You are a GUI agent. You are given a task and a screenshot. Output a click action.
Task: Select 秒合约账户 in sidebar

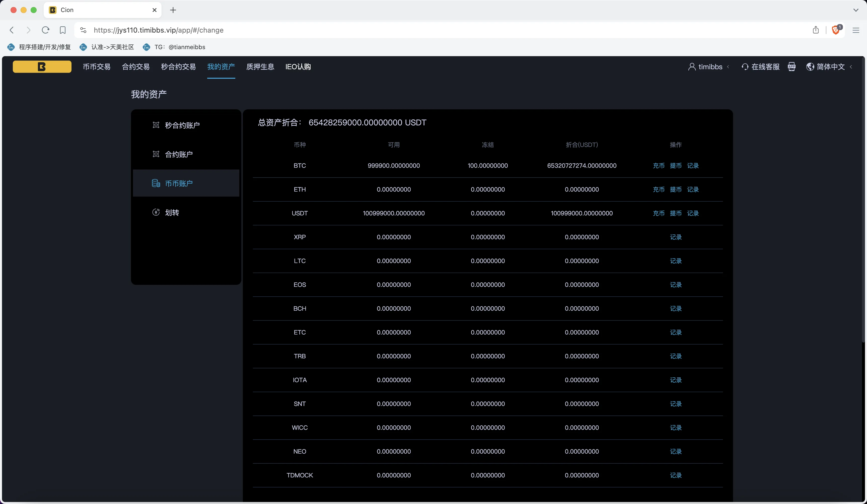[x=182, y=125]
